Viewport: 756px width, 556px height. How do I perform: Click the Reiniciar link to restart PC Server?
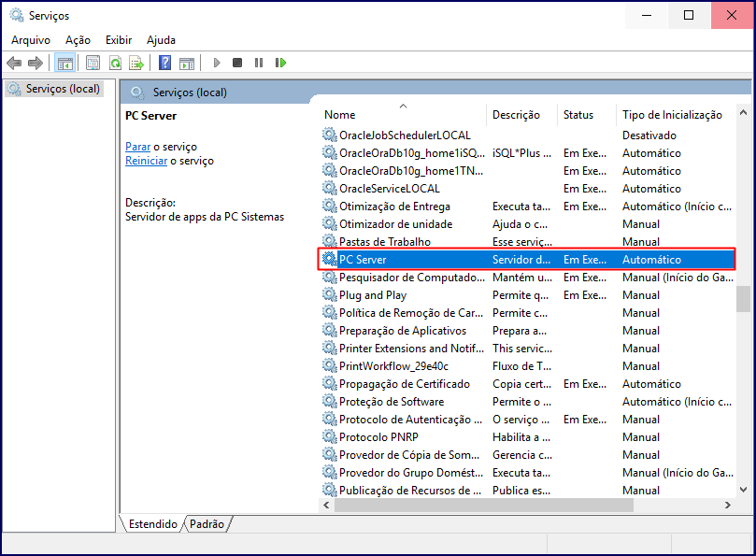click(x=146, y=160)
